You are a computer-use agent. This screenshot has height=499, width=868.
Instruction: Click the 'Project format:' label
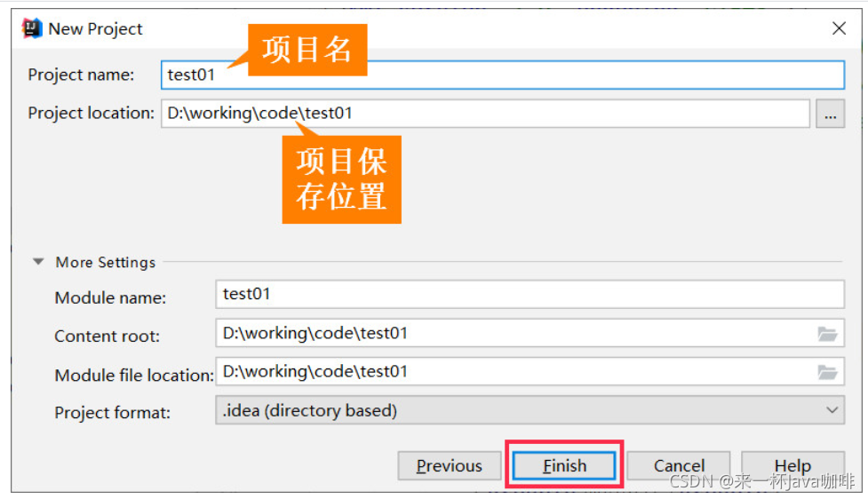point(112,413)
